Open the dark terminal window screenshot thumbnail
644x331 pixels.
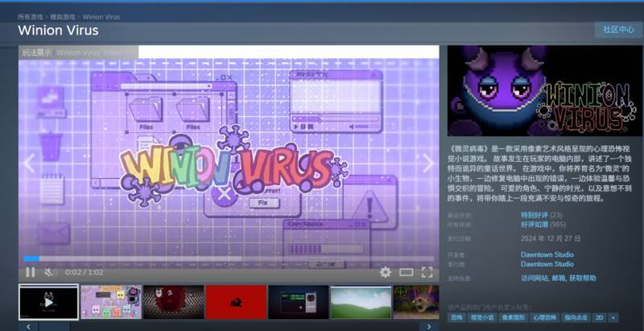pyautogui.click(x=299, y=302)
